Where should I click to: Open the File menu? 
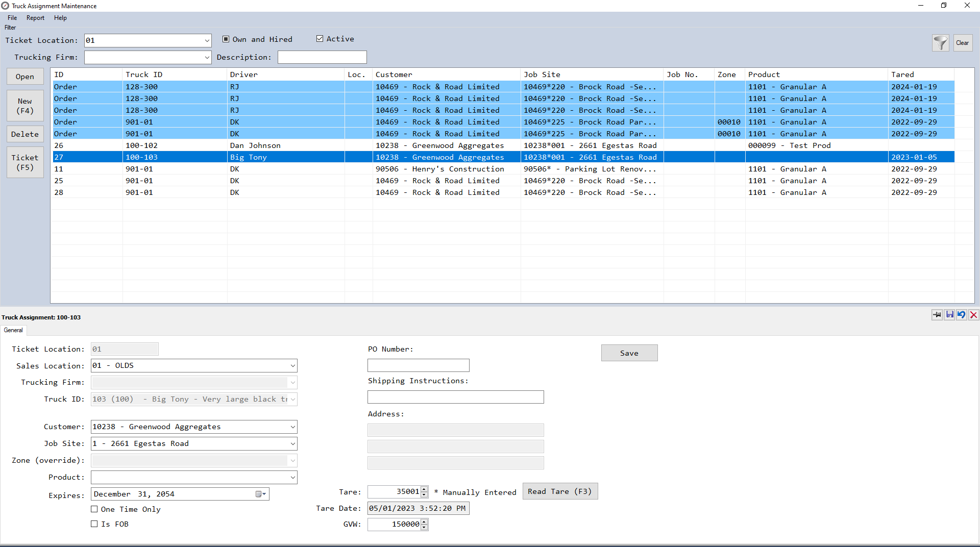pyautogui.click(x=12, y=18)
